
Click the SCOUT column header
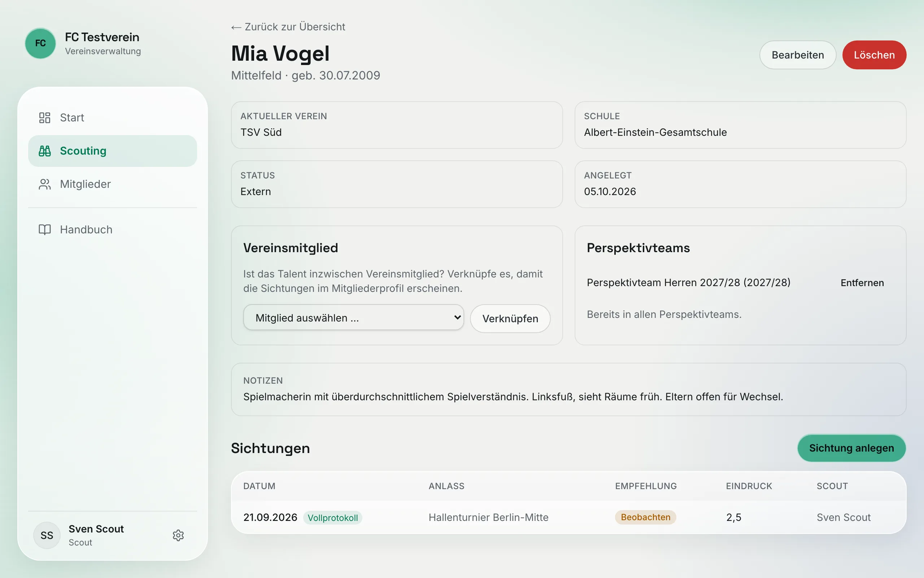(832, 486)
